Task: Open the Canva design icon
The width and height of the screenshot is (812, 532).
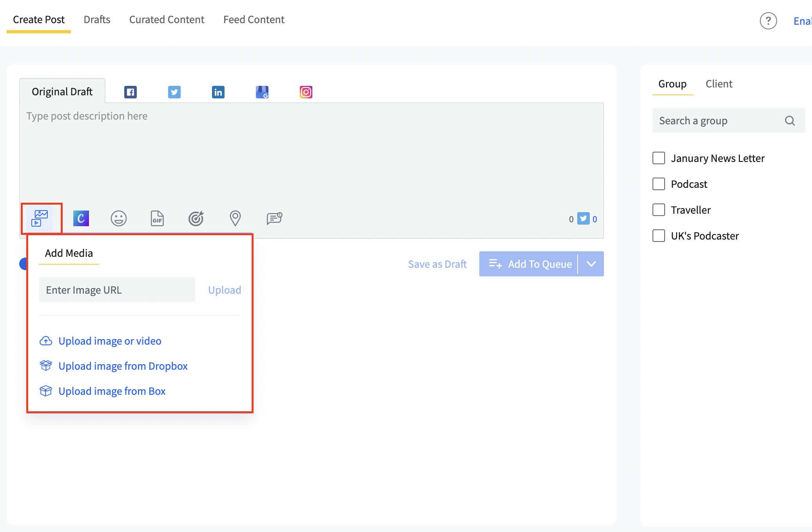Action: pos(81,218)
